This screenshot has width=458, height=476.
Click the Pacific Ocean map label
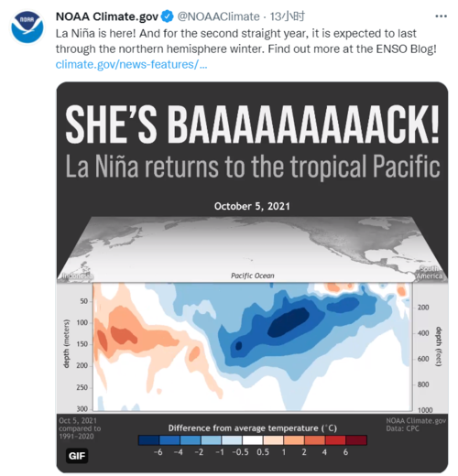[253, 276]
